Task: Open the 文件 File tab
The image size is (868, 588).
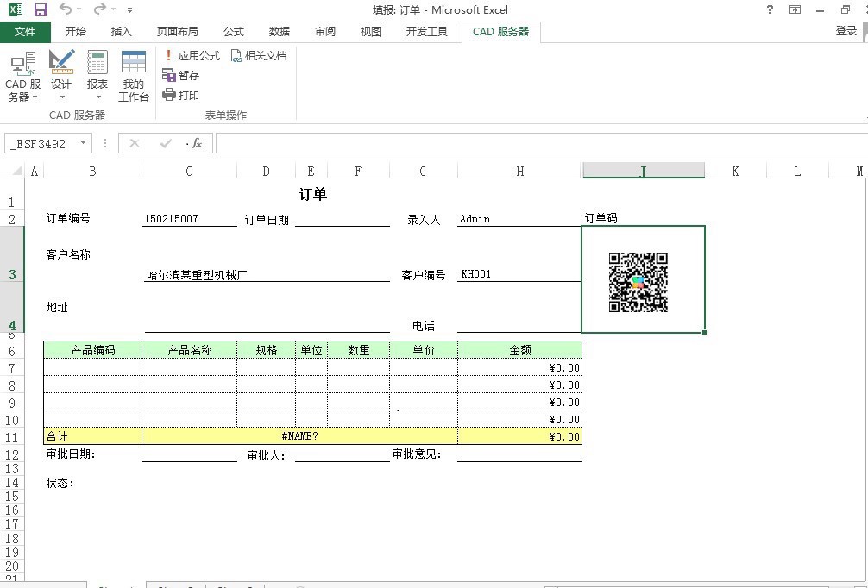Action: tap(25, 32)
